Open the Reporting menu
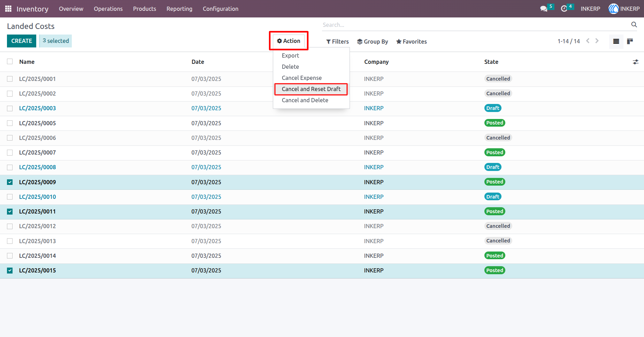 179,9
